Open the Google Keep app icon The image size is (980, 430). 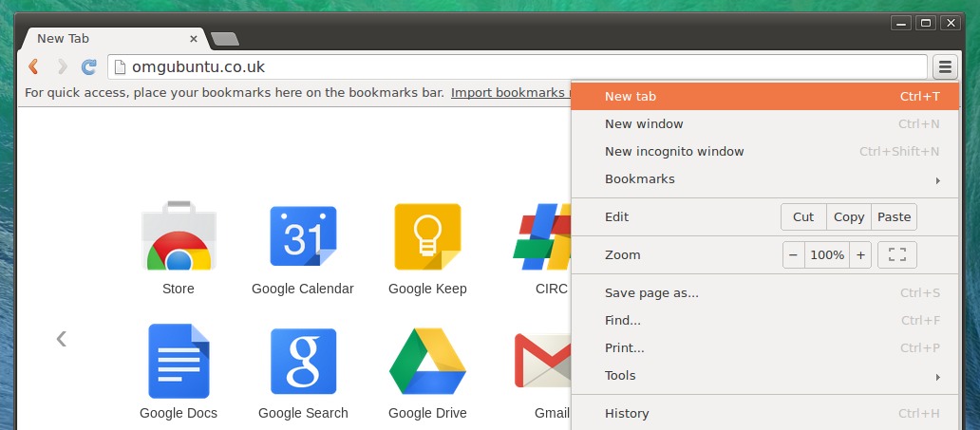(427, 236)
